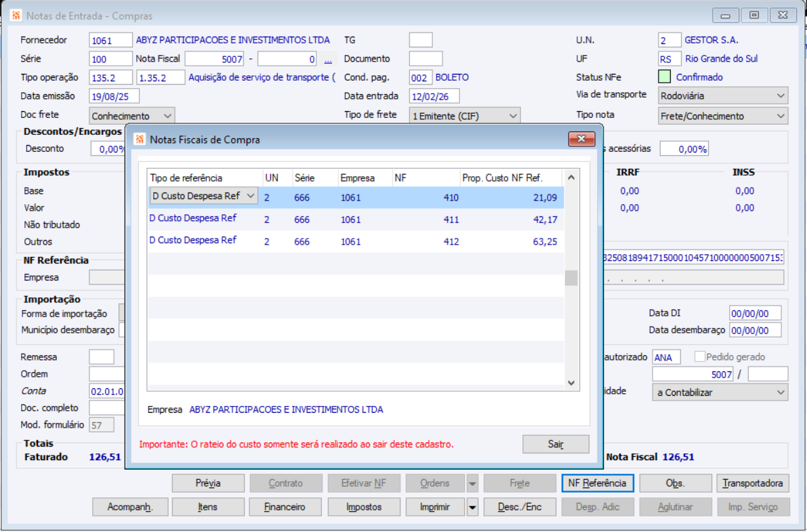807x532 pixels.
Task: Click the TG input field
Action: [x=421, y=40]
